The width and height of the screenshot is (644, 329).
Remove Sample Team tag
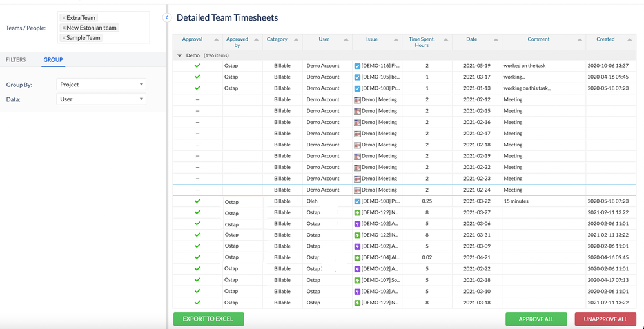click(64, 38)
